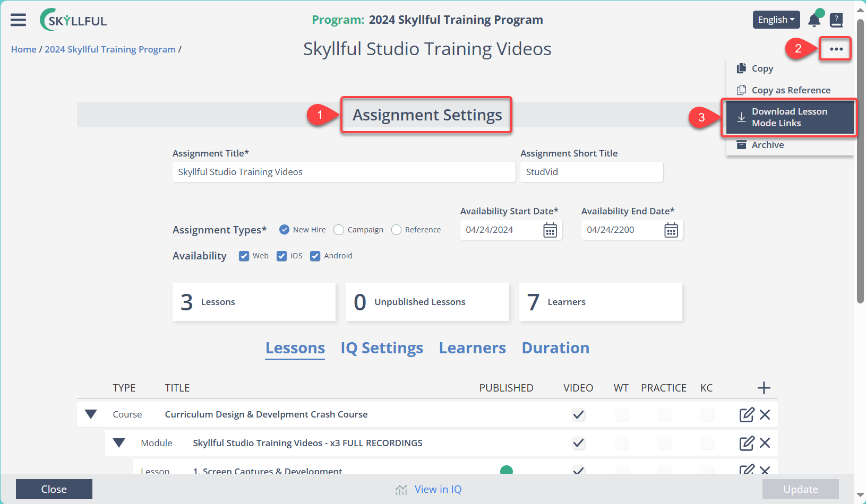The image size is (866, 504).
Task: Click the plus icon to add lesson
Action: [764, 388]
